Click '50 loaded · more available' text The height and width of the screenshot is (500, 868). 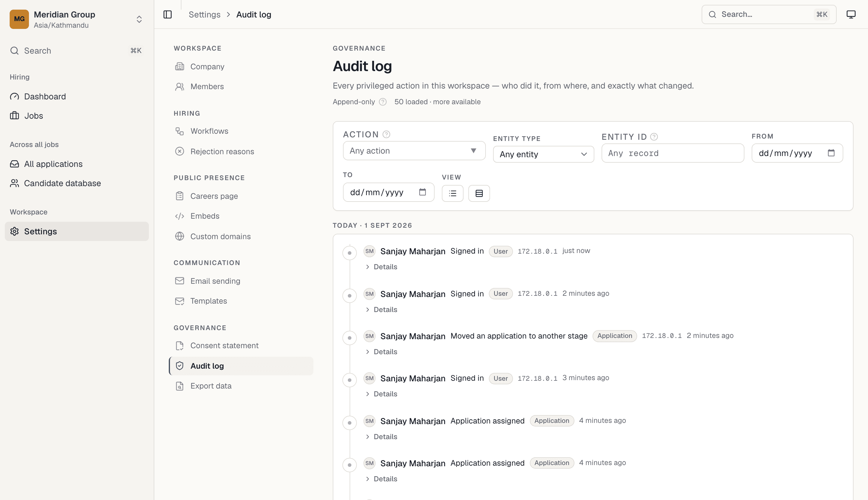[x=437, y=102]
